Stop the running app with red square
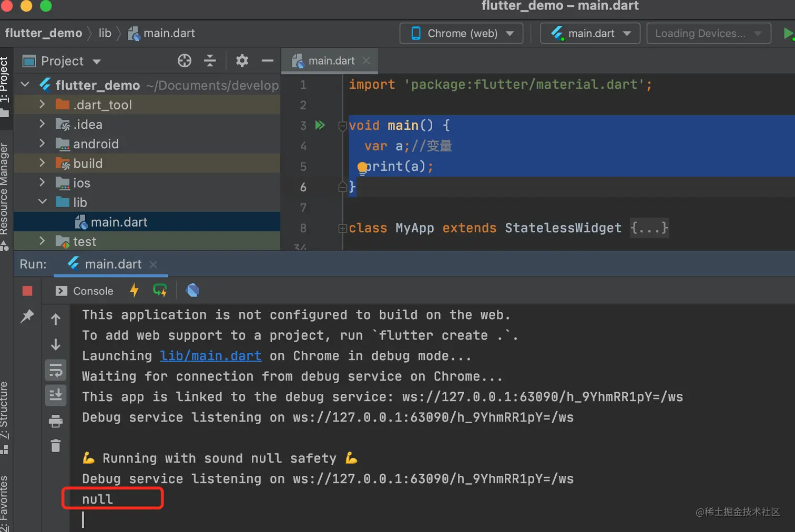Image resolution: width=795 pixels, height=532 pixels. tap(27, 291)
